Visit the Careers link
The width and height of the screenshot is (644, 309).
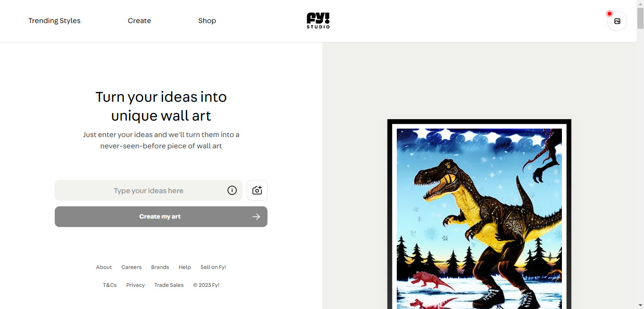pyautogui.click(x=131, y=267)
